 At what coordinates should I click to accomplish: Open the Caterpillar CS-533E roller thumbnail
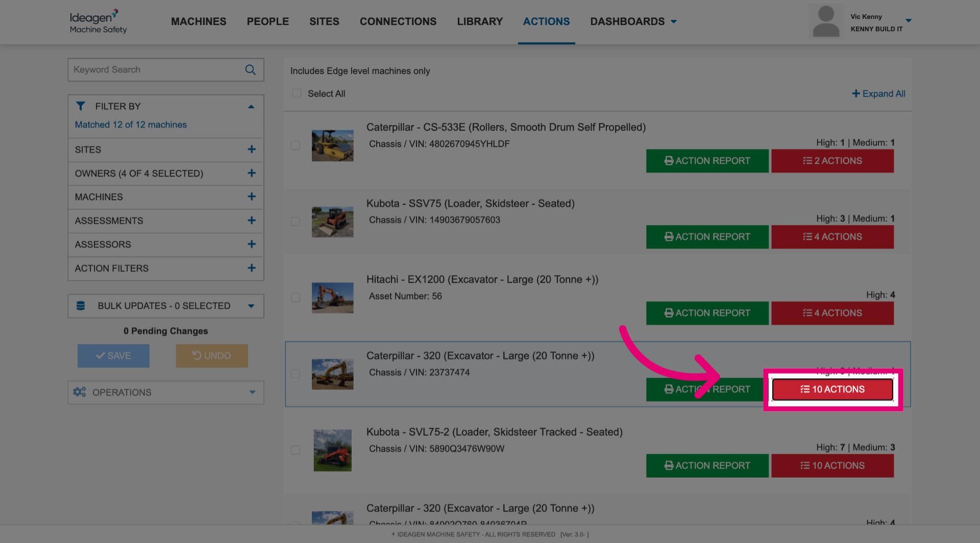[333, 145]
